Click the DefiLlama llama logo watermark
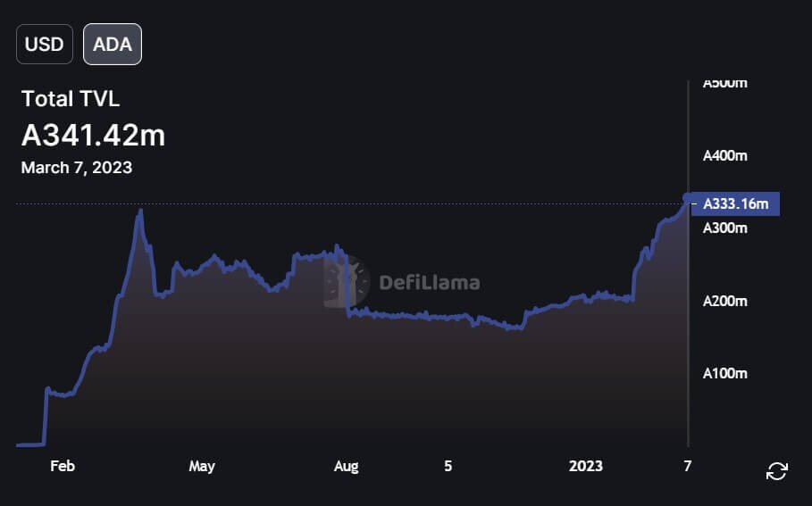 click(347, 281)
